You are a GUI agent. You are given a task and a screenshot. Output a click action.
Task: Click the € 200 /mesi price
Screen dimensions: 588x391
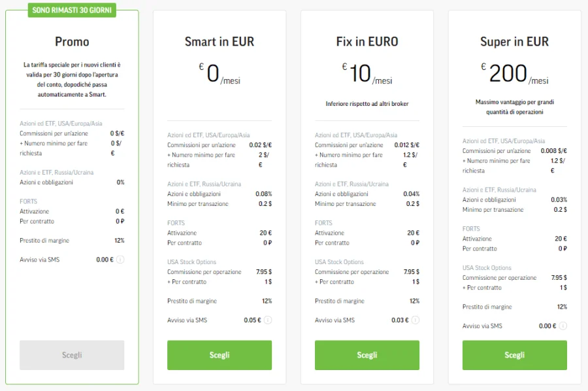(515, 73)
